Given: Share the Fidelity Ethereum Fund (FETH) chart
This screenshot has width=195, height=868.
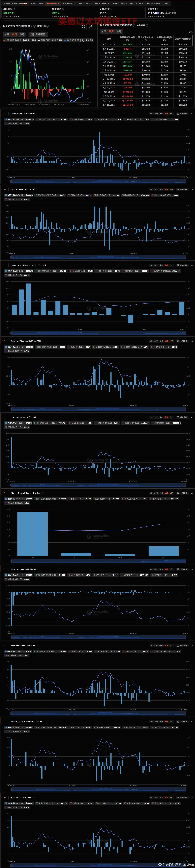Looking at the screenshot, I should click(x=192, y=189).
